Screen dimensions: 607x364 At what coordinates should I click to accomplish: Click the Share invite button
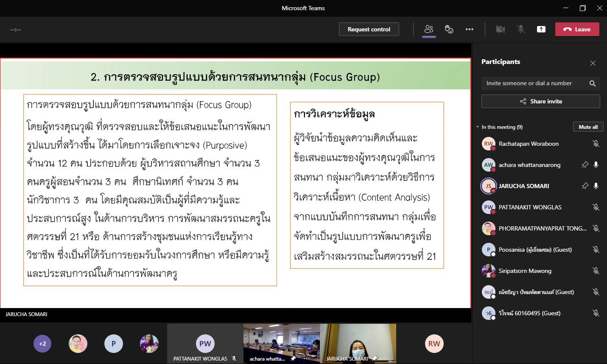(x=540, y=101)
